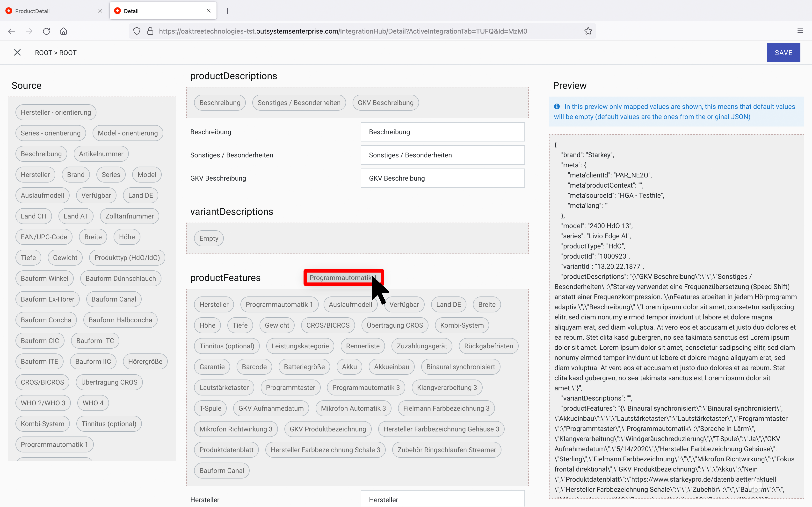The height and width of the screenshot is (507, 812).
Task: Inspect the site security lock icon
Action: 150,31
